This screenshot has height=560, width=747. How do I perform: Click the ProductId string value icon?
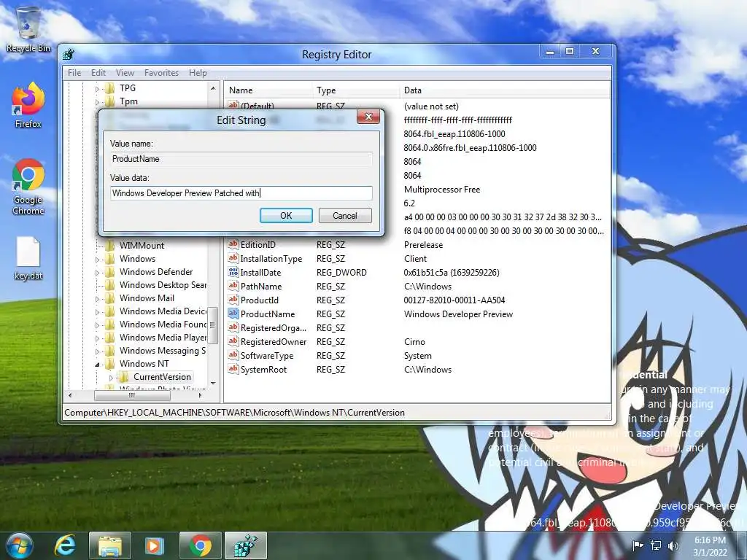233,300
